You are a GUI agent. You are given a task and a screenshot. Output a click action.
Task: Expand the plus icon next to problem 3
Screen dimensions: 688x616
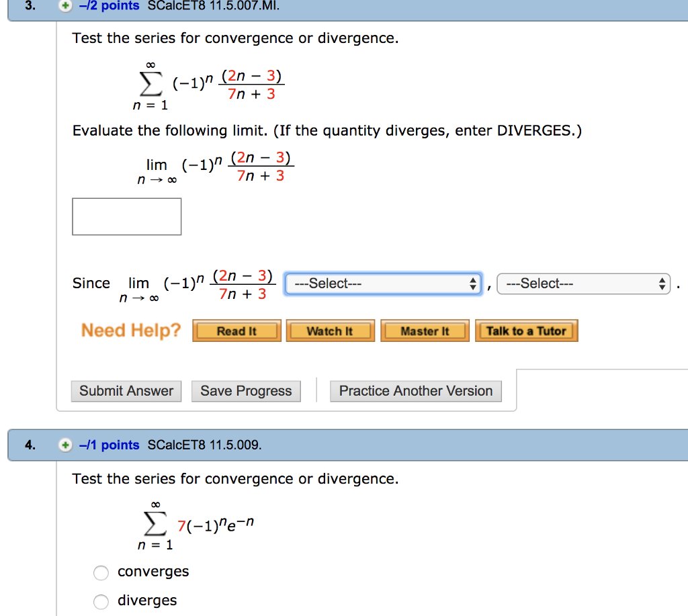pos(64,6)
